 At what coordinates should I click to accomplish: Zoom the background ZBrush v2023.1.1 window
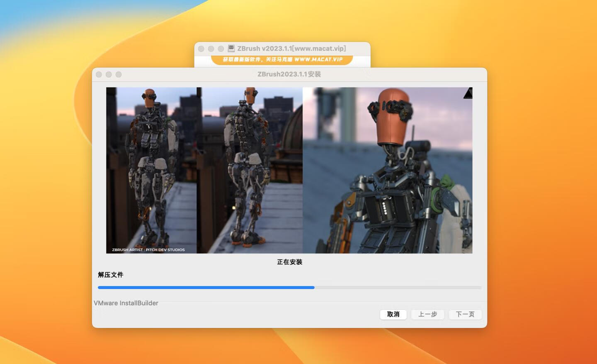click(x=221, y=49)
